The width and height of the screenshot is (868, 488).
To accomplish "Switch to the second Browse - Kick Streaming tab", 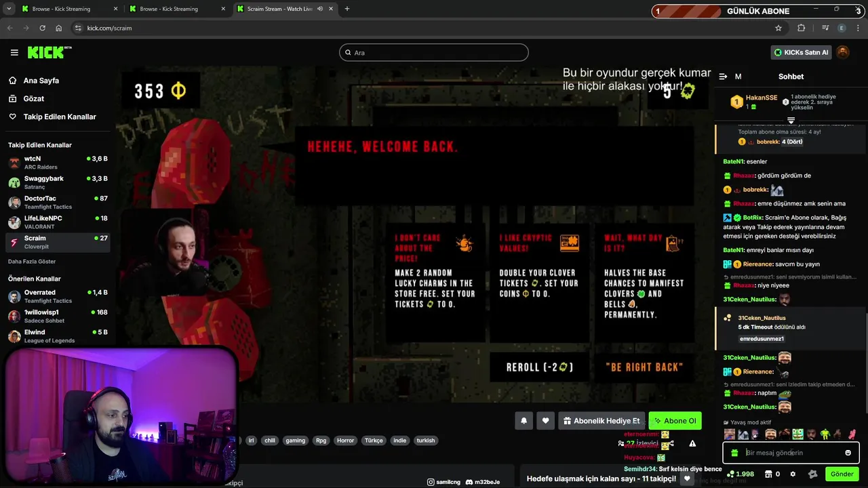I will click(x=176, y=9).
